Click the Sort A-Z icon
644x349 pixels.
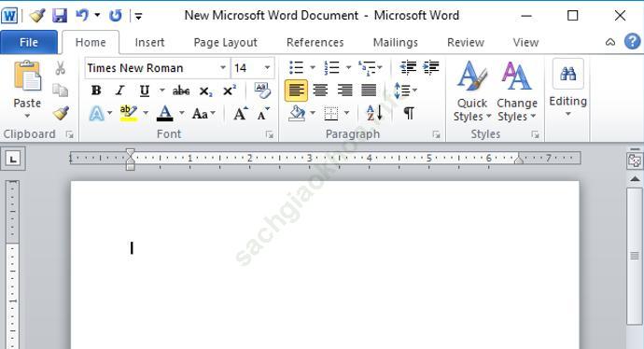(374, 113)
